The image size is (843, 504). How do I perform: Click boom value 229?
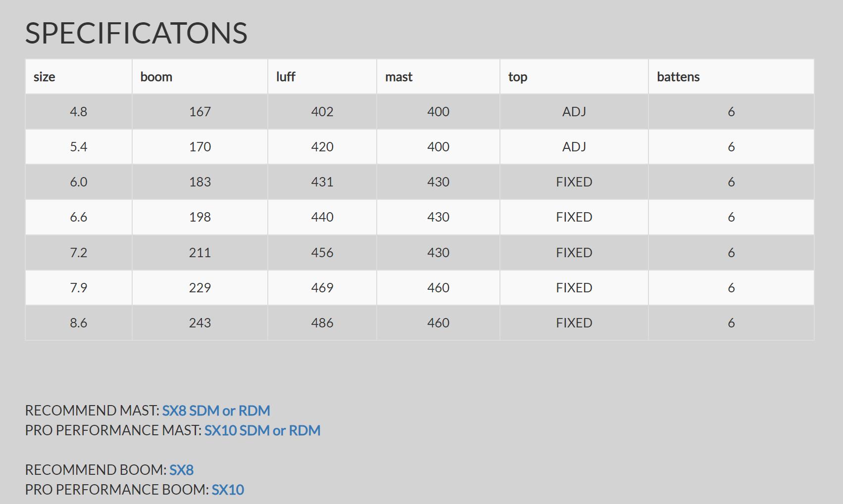pos(200,288)
